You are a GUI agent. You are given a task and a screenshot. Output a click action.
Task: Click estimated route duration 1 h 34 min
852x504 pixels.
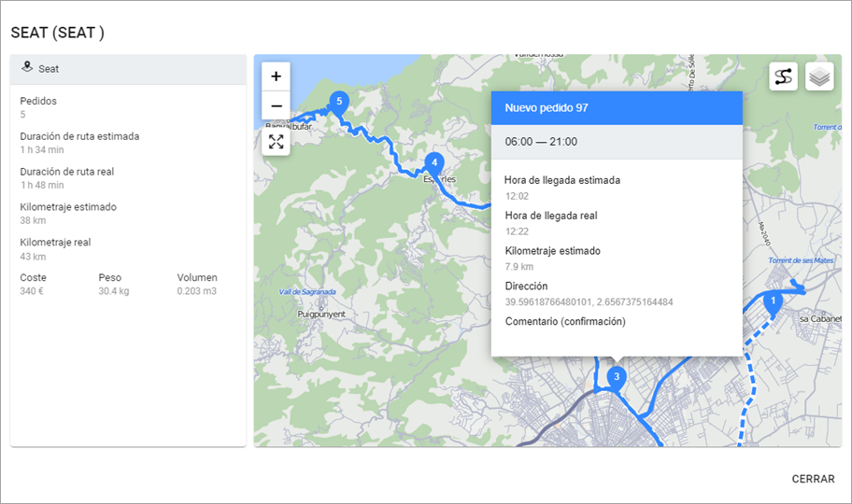pos(42,150)
